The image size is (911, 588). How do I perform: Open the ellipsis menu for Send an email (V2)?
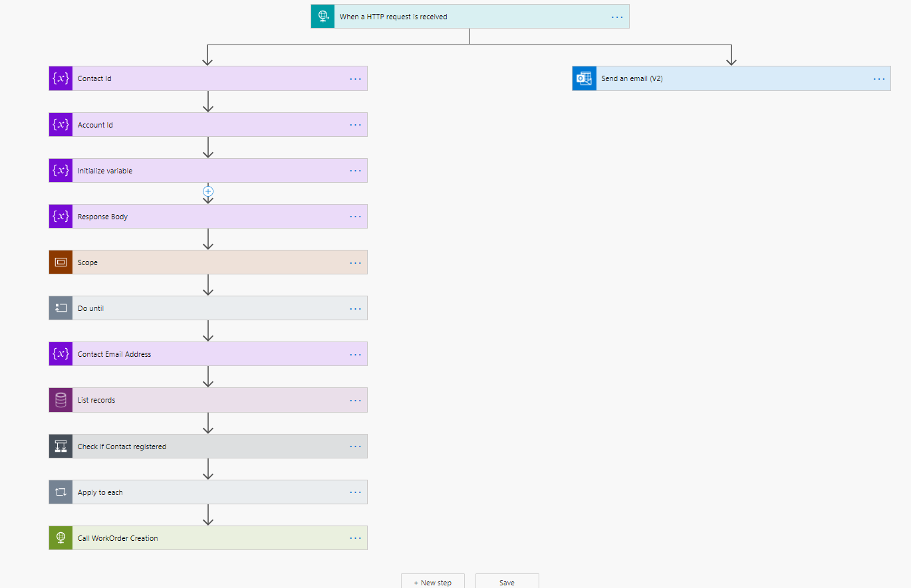[x=879, y=78]
